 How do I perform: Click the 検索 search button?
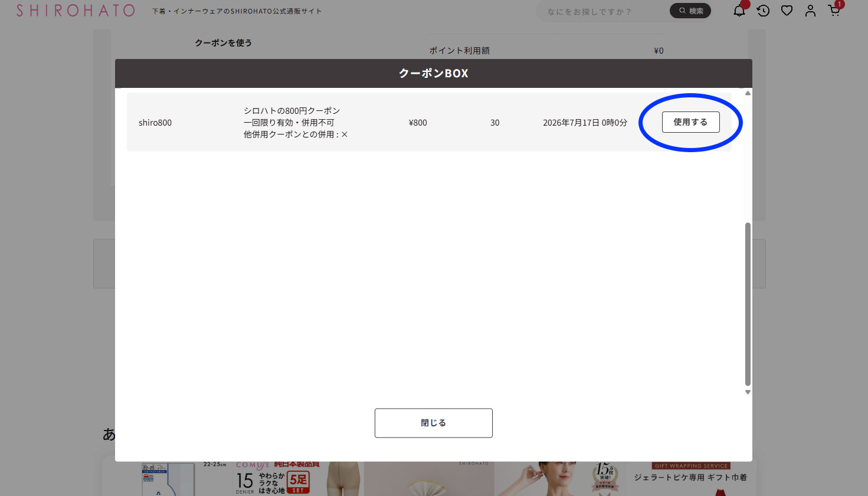point(690,11)
